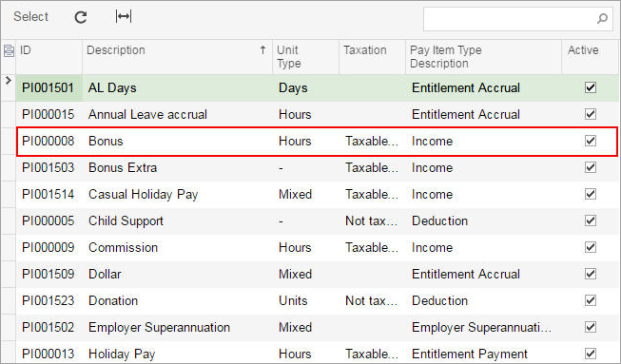Click Income type in Bonus Extra row

click(432, 168)
